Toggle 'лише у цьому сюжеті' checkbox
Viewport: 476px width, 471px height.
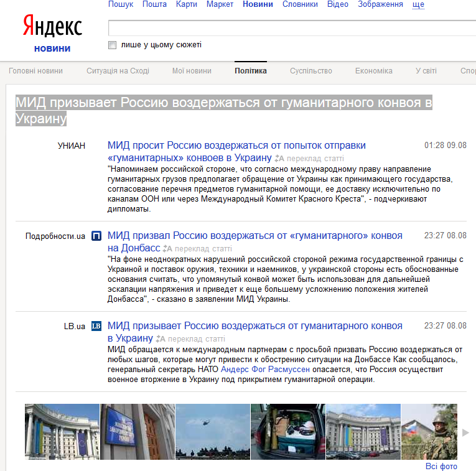pyautogui.click(x=113, y=45)
